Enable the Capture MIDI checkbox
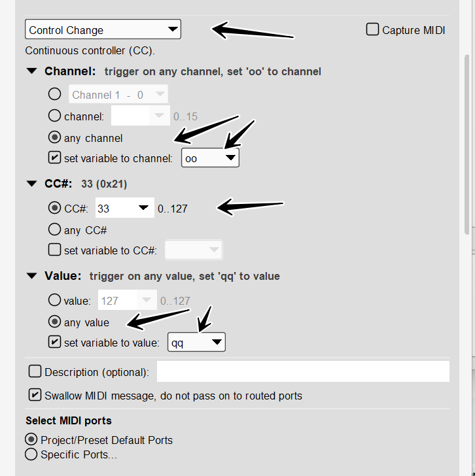The width and height of the screenshot is (475, 476). [373, 29]
